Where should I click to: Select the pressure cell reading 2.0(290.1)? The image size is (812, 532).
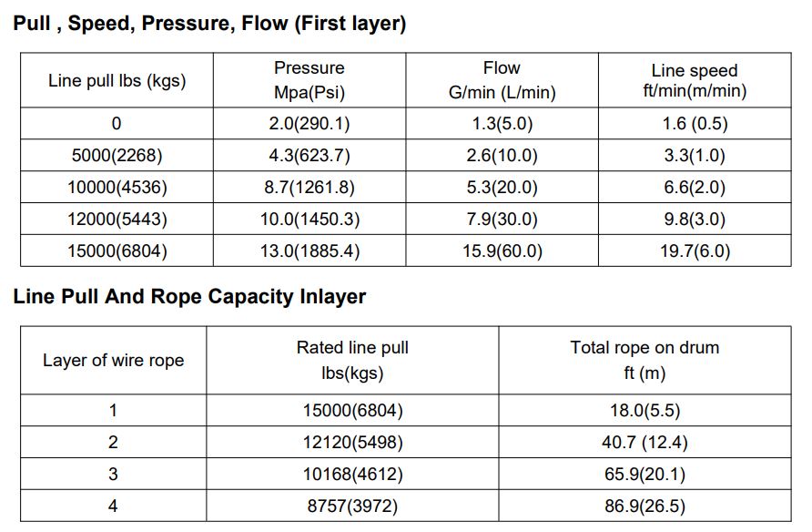[x=310, y=125]
